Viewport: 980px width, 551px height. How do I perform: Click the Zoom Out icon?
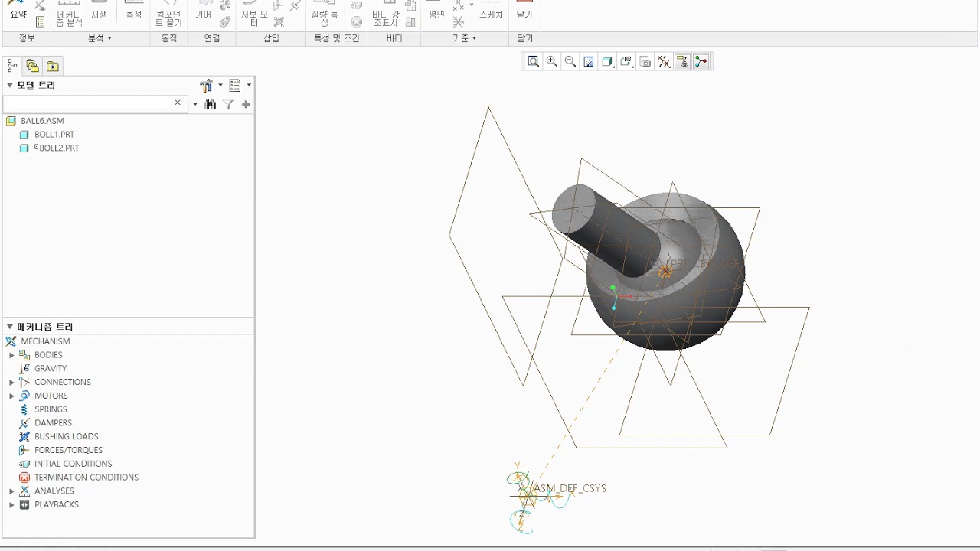[570, 62]
